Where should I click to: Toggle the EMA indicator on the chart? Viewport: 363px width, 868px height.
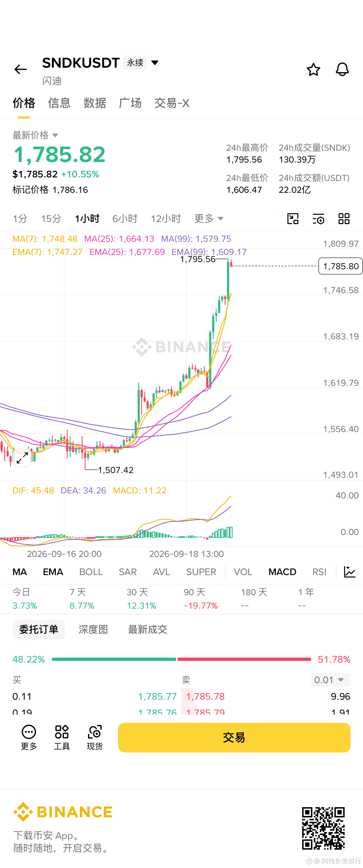pos(53,572)
